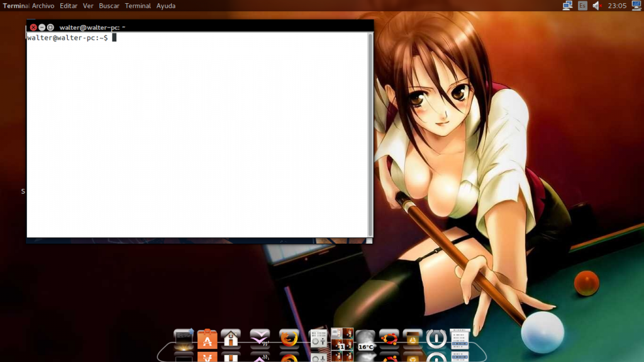Launch the orange Software Center bag icon
Image resolution: width=644 pixels, height=362 pixels.
point(207,339)
